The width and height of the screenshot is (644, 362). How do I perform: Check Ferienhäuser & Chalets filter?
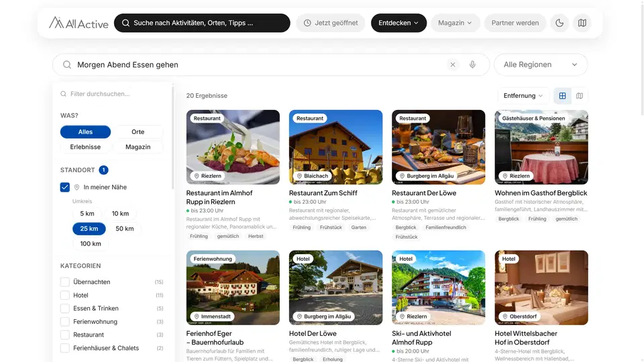[65, 348]
